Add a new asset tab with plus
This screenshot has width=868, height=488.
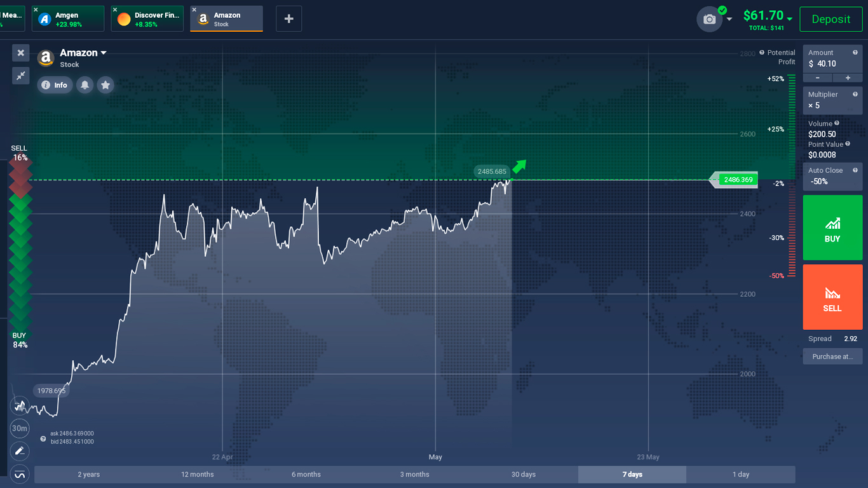click(x=288, y=19)
